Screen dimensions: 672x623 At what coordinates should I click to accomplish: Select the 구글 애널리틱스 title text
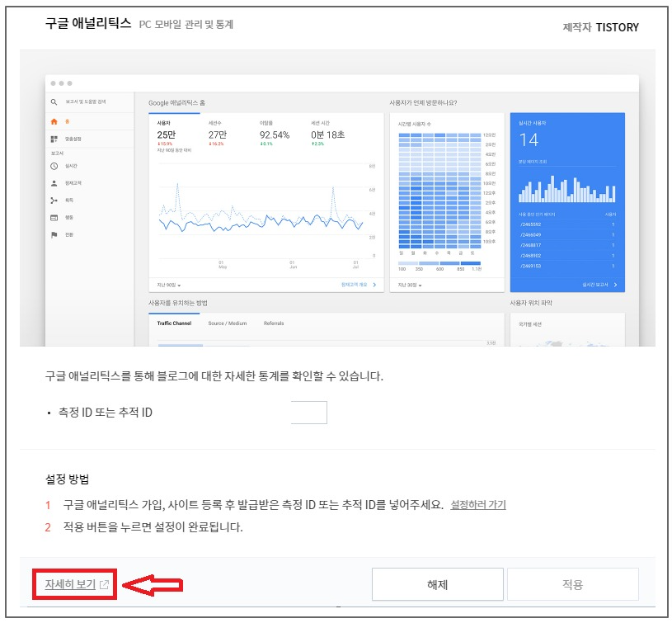[x=88, y=23]
